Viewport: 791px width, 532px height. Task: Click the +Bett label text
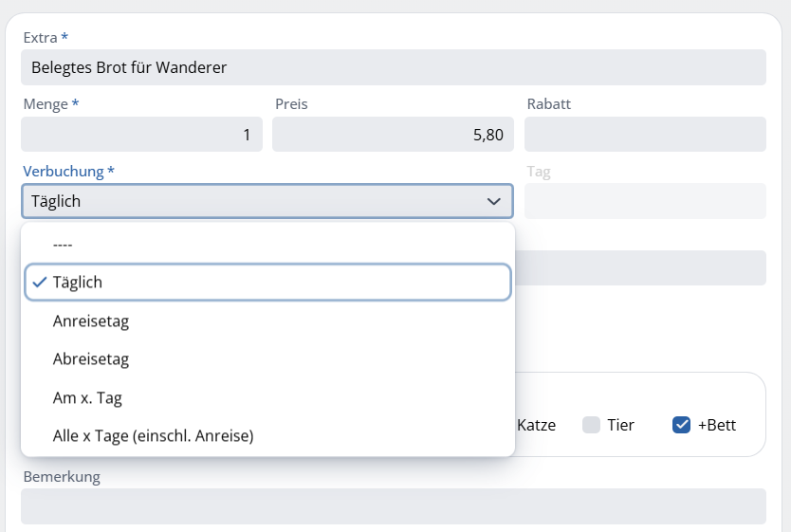click(x=717, y=425)
